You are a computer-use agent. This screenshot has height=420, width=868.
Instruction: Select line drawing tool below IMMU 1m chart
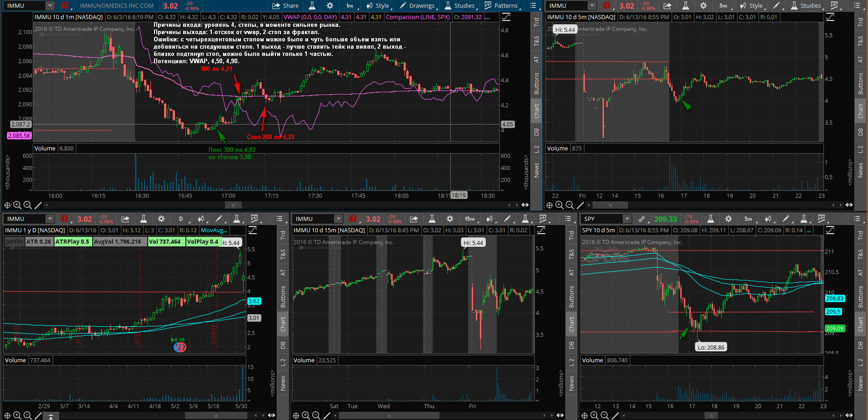38,205
